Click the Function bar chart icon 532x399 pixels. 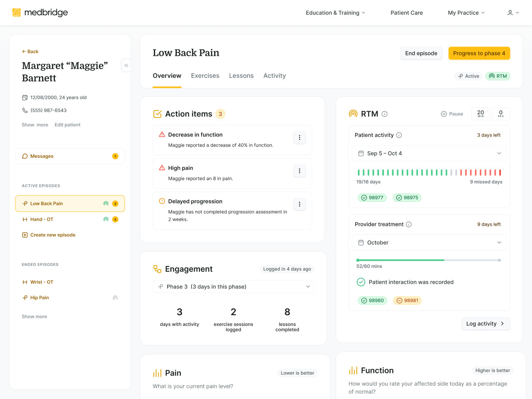tap(353, 370)
